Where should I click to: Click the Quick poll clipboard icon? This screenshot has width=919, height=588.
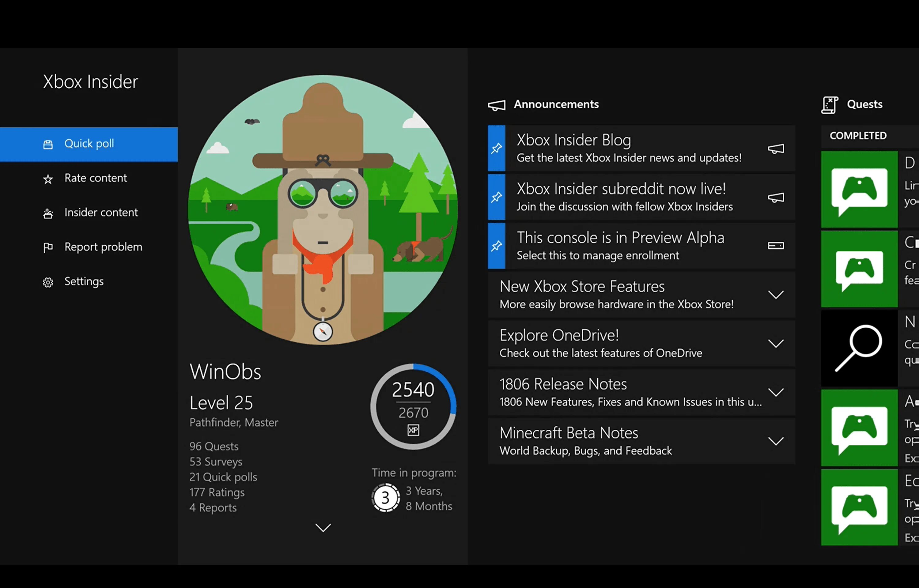[x=48, y=144]
